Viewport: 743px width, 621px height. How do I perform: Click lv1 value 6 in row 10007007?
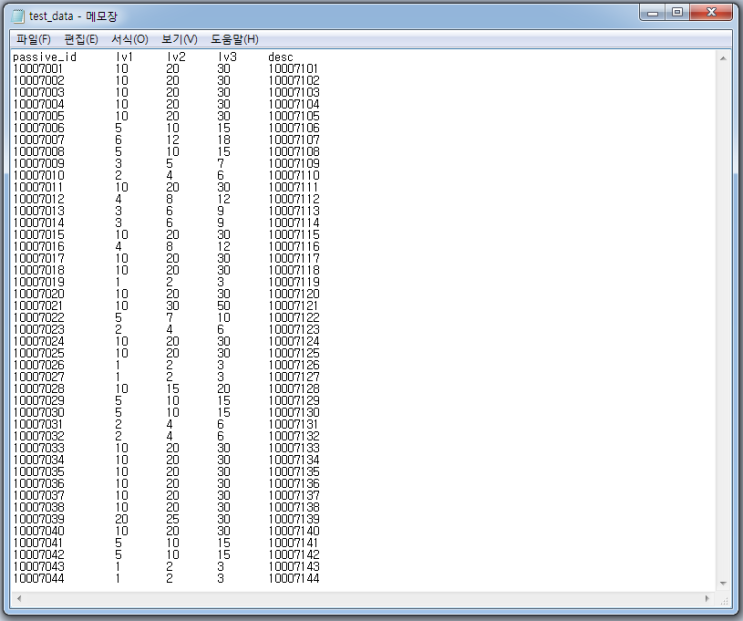pyautogui.click(x=118, y=140)
